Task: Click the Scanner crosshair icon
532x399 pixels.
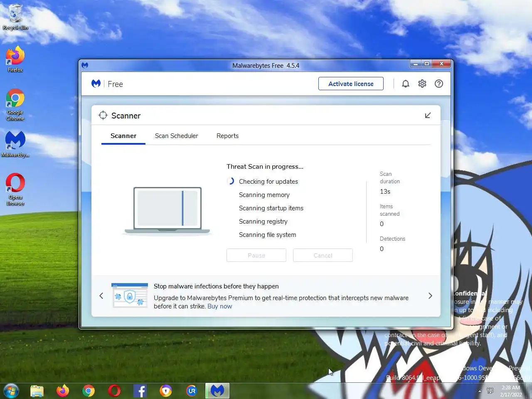Action: click(103, 115)
